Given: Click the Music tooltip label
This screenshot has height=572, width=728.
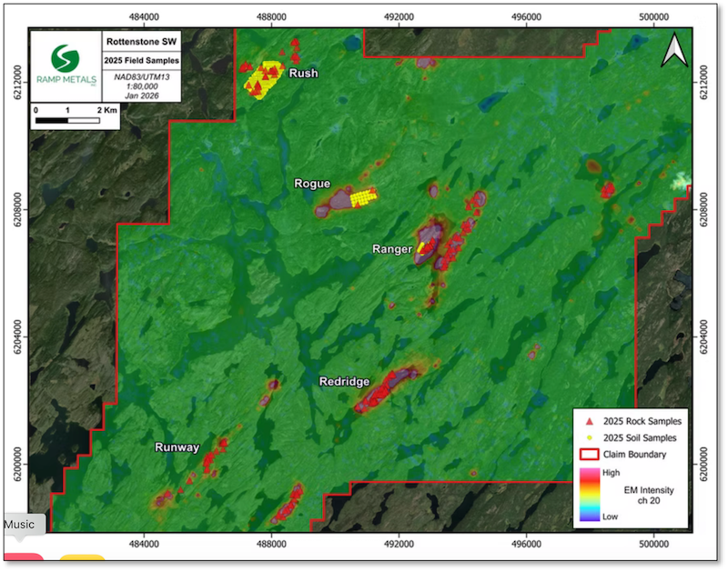Looking at the screenshot, I should (19, 525).
